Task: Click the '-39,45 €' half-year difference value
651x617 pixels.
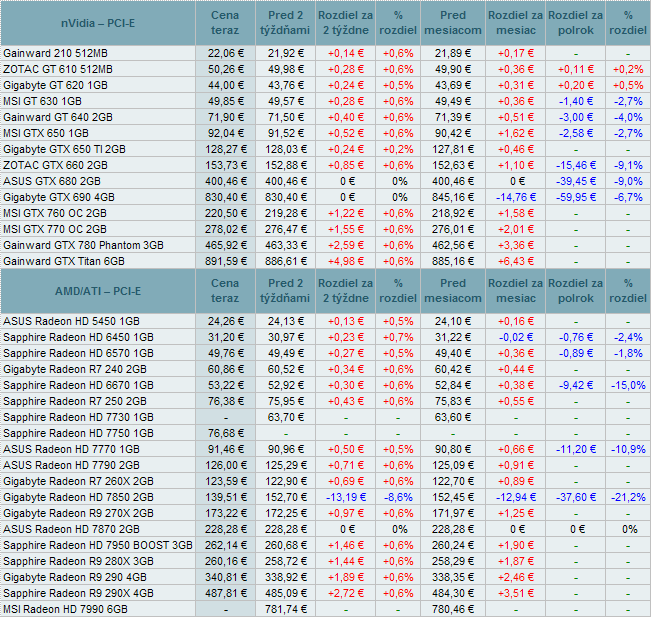Action: pyautogui.click(x=576, y=181)
